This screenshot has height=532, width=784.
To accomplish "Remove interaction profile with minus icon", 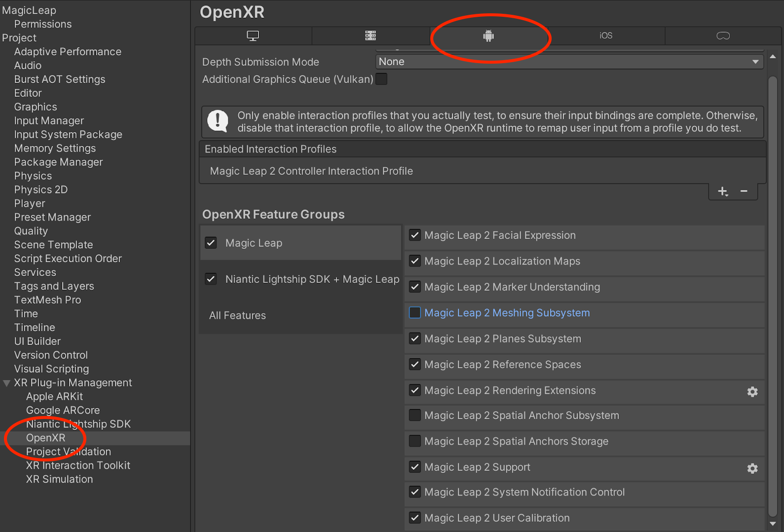I will pyautogui.click(x=744, y=191).
